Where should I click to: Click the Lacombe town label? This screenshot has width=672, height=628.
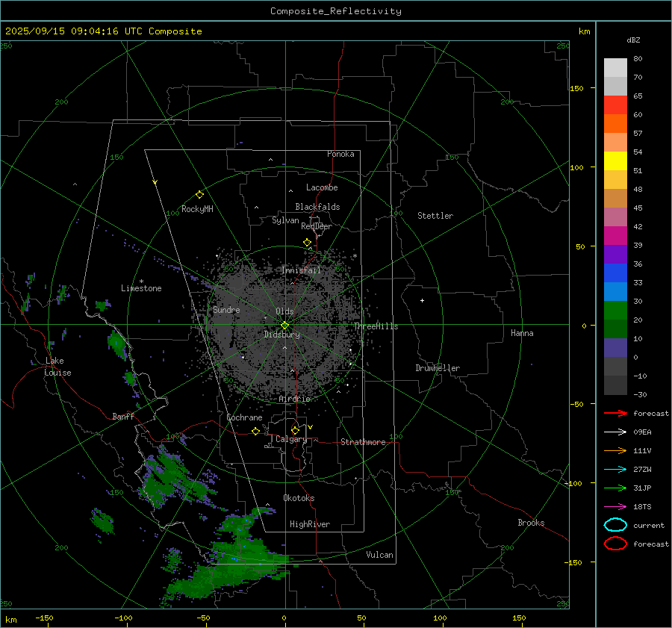coord(322,187)
